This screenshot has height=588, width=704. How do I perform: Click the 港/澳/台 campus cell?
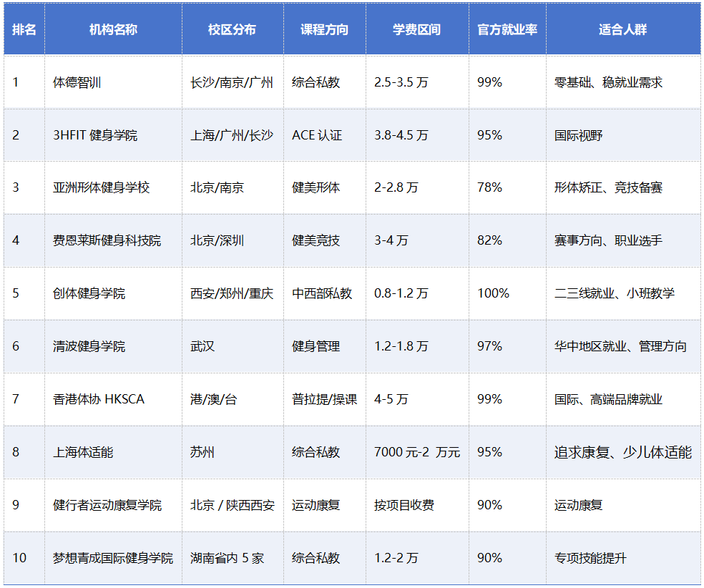click(x=233, y=399)
